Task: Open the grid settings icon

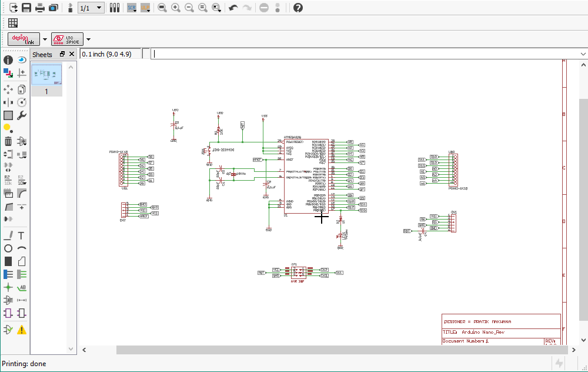Action: pyautogui.click(x=12, y=22)
